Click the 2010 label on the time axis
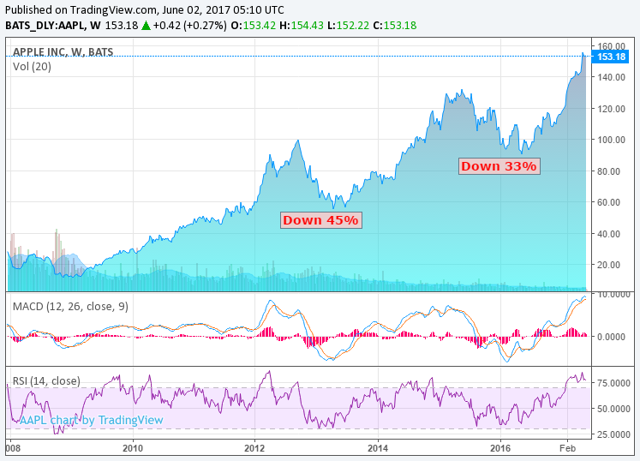The width and height of the screenshot is (640, 461). point(133,450)
